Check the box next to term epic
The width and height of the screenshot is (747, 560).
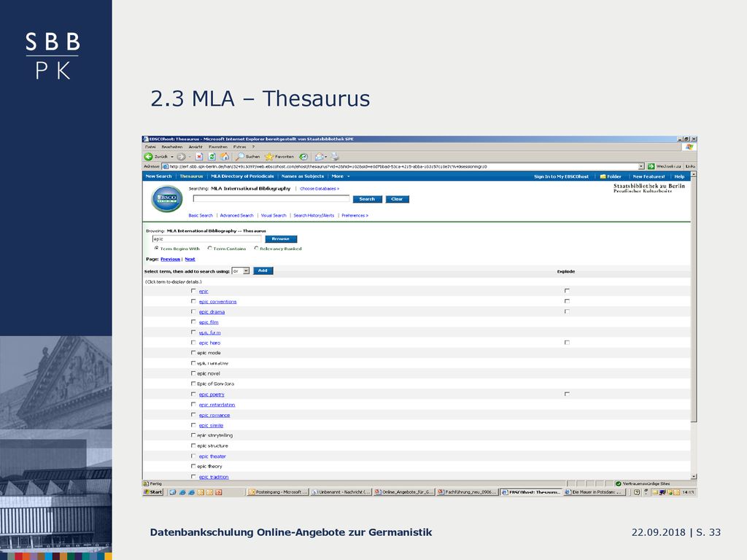[193, 290]
